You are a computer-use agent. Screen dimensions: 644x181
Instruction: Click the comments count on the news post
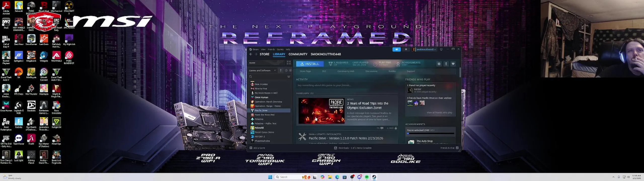(x=380, y=128)
